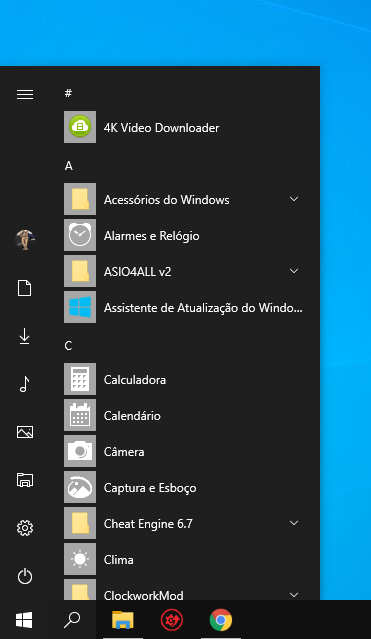Expand the ASIO4ALL v2 chevron

pyautogui.click(x=294, y=271)
